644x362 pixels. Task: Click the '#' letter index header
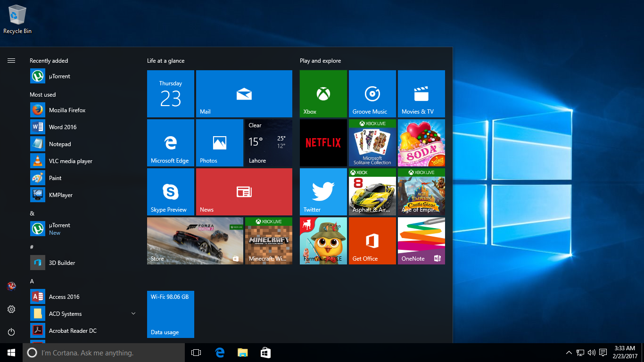point(32,247)
